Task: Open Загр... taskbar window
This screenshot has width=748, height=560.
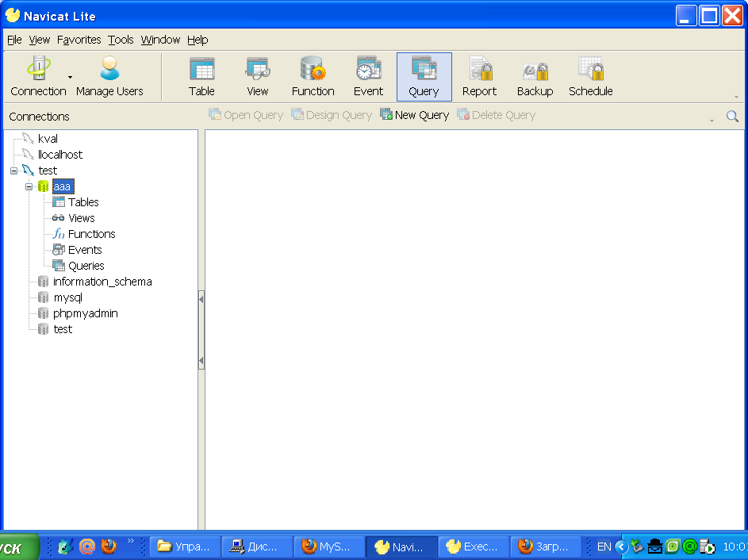Action: pyautogui.click(x=547, y=547)
